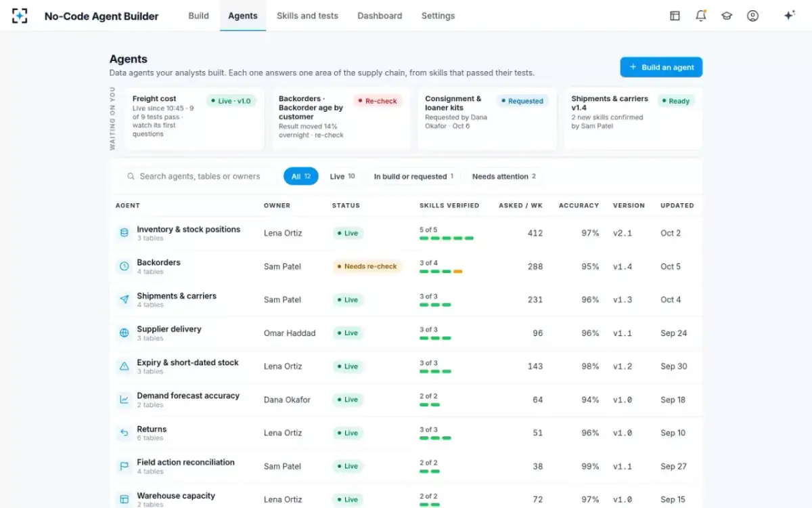Click the Demand forecast accuracy chart icon
The width and height of the screenshot is (812, 508).
click(x=124, y=400)
